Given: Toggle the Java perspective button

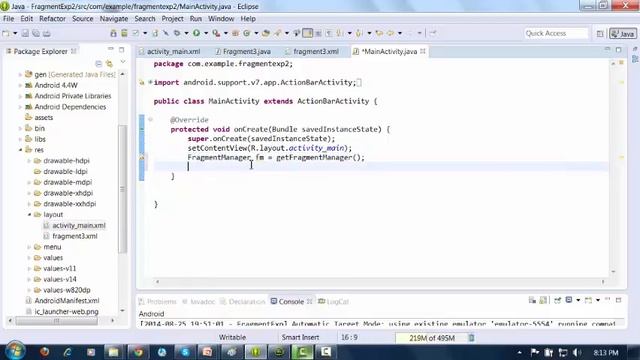Looking at the screenshot, I should pos(623,34).
